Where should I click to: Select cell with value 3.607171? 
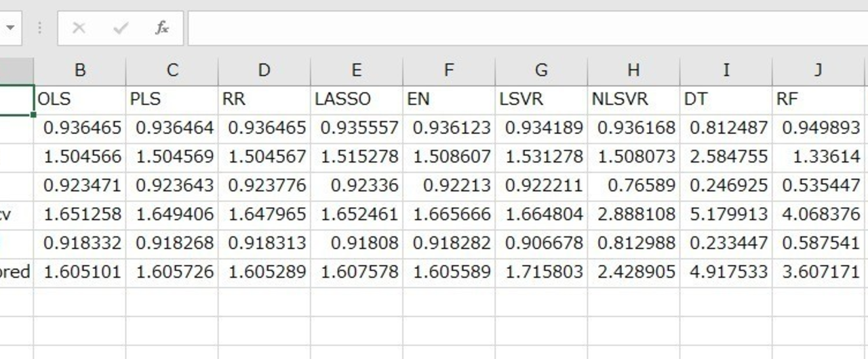point(818,272)
